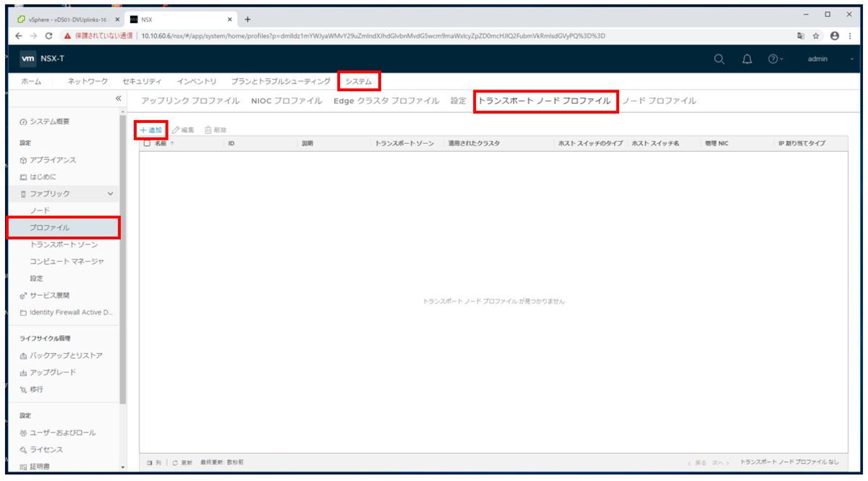
Task: Select the システム top menu tab
Action: coord(358,82)
